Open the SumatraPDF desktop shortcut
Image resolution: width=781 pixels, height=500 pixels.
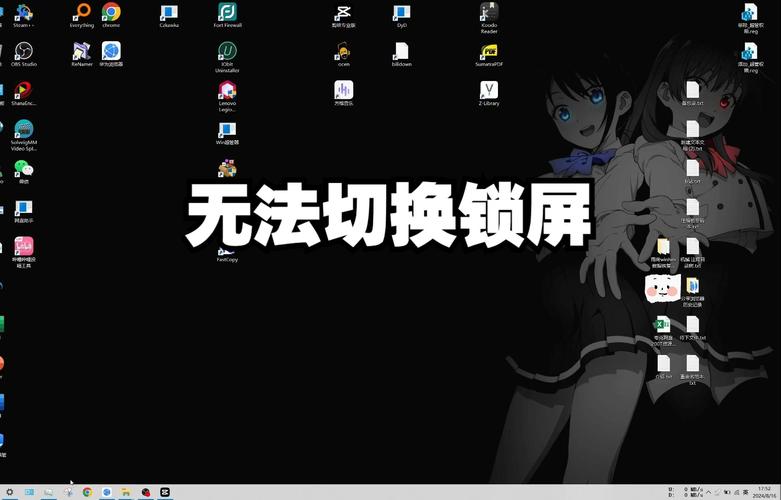click(x=489, y=55)
